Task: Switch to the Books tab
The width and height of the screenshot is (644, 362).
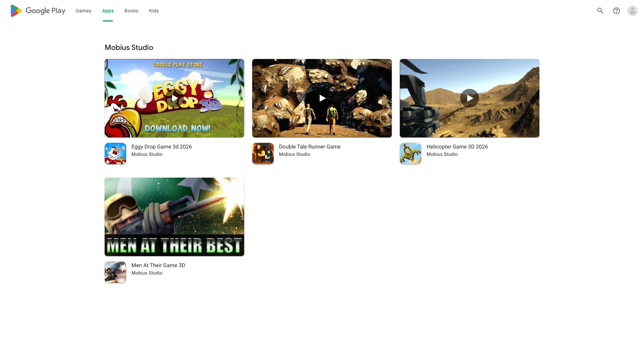Action: [131, 11]
